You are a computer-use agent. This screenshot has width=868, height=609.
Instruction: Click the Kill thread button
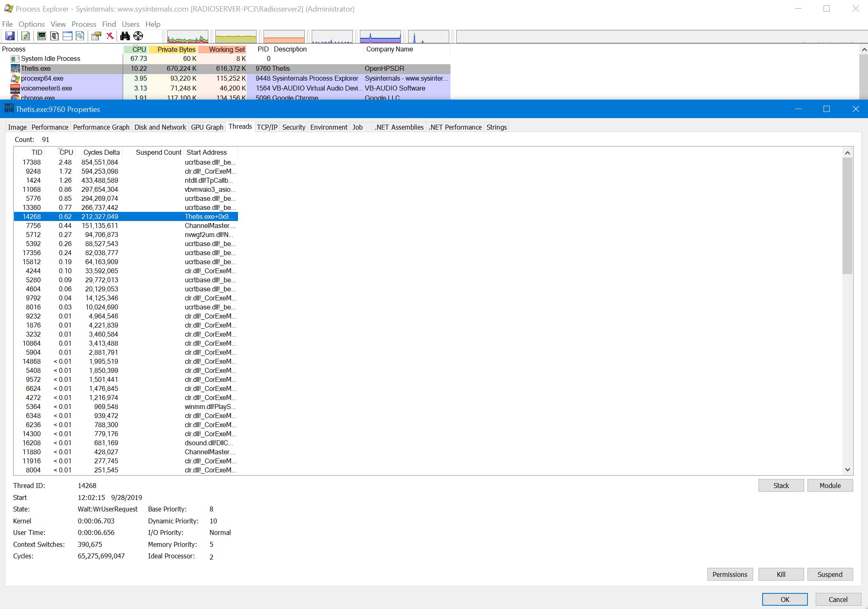click(781, 574)
